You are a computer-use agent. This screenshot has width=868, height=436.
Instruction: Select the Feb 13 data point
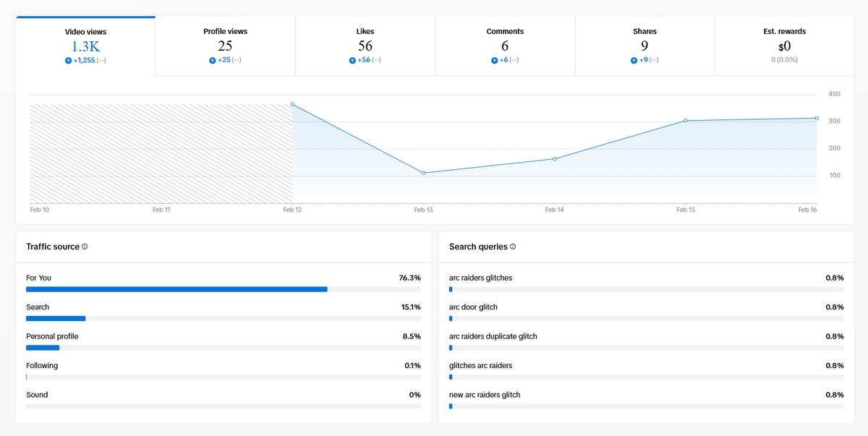pyautogui.click(x=423, y=173)
